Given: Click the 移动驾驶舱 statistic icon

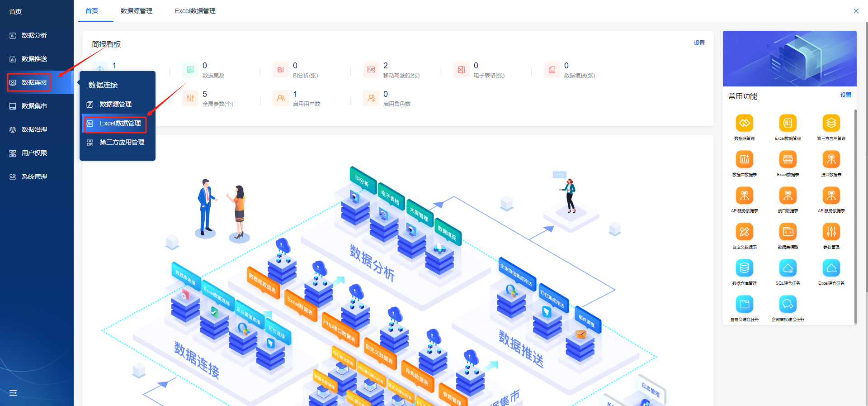Looking at the screenshot, I should point(371,70).
